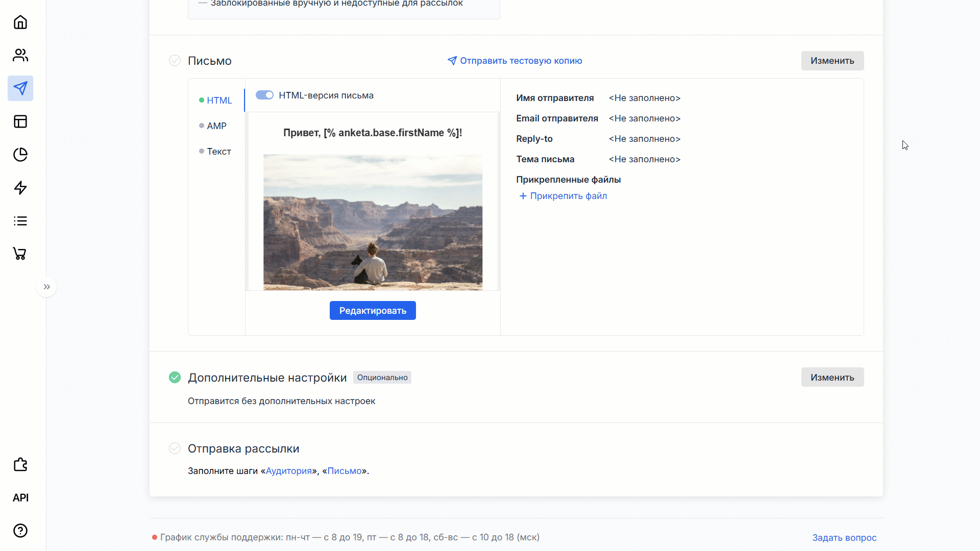
Task: Open the E-commerce shopping cart section
Action: (x=20, y=254)
